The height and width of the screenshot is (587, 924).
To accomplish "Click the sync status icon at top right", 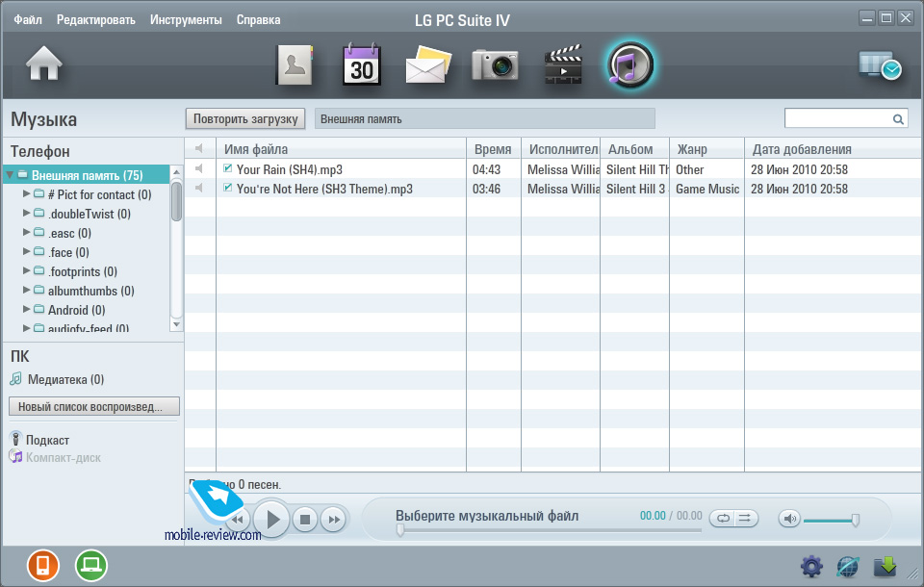I will click(x=880, y=65).
